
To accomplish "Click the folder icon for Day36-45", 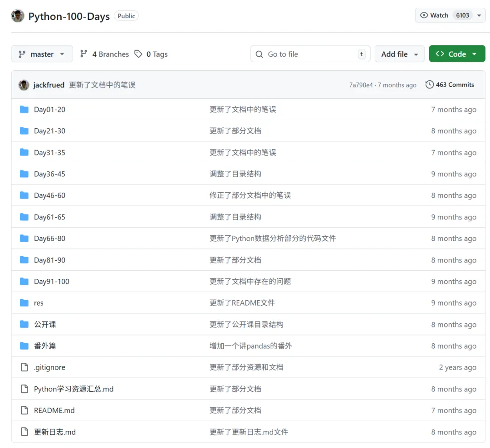I will point(24,174).
